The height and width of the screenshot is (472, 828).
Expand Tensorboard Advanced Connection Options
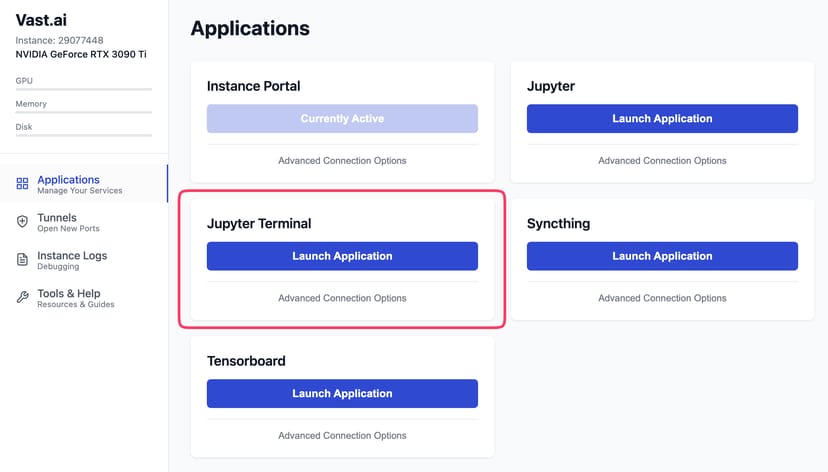click(342, 436)
